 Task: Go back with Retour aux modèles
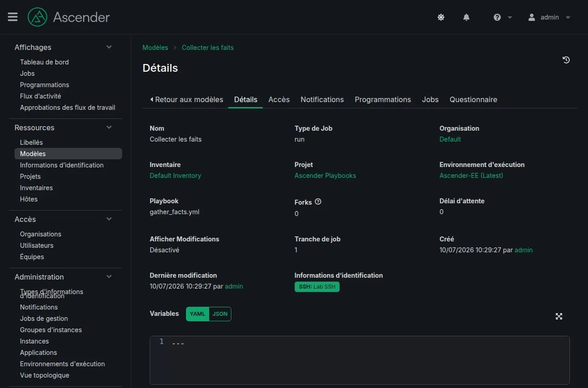click(x=186, y=99)
